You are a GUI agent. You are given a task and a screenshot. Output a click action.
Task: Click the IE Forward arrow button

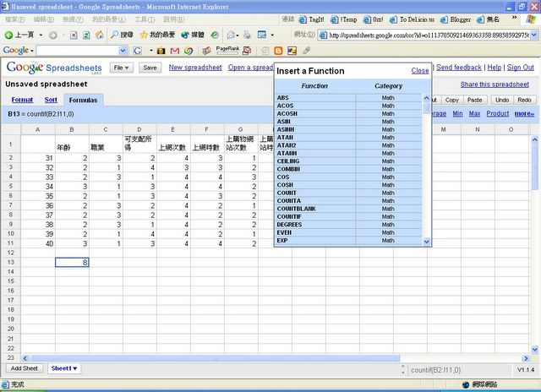(x=52, y=35)
